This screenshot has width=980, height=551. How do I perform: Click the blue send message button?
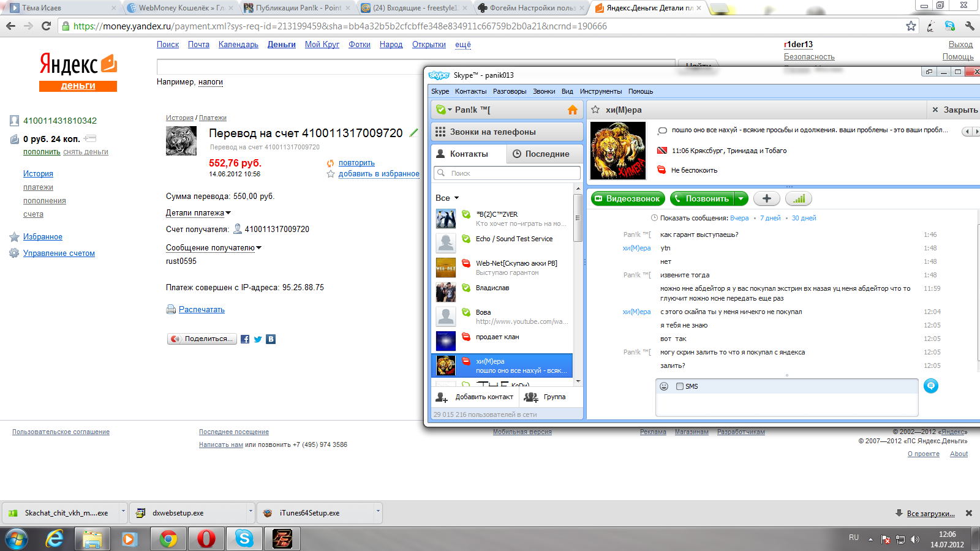pos(931,386)
